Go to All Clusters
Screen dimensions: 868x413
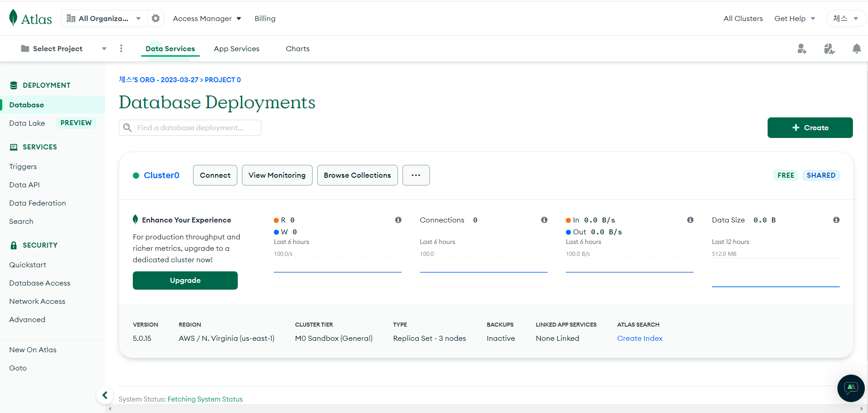coord(743,19)
